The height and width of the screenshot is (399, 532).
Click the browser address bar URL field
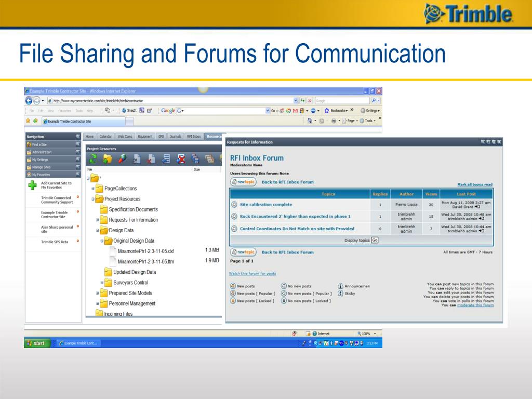(172, 100)
